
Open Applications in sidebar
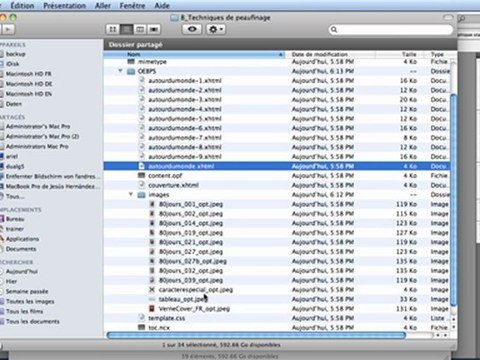point(22,239)
